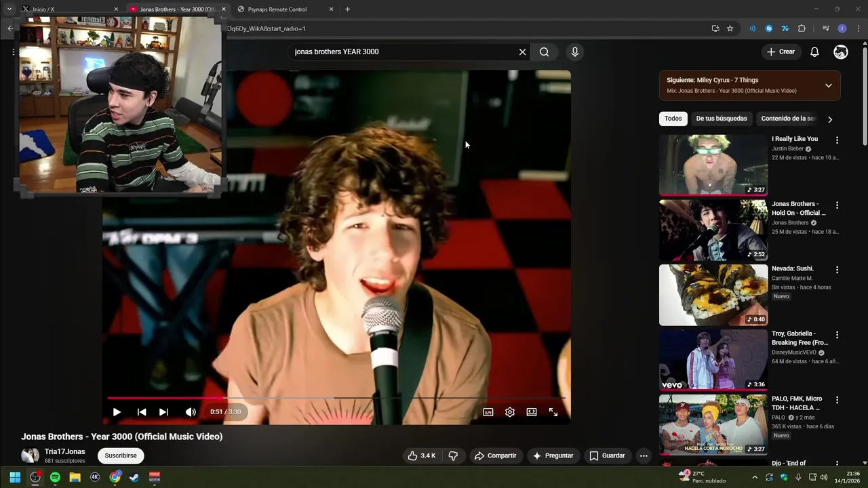Show hidden system tray icons

pyautogui.click(x=754, y=477)
